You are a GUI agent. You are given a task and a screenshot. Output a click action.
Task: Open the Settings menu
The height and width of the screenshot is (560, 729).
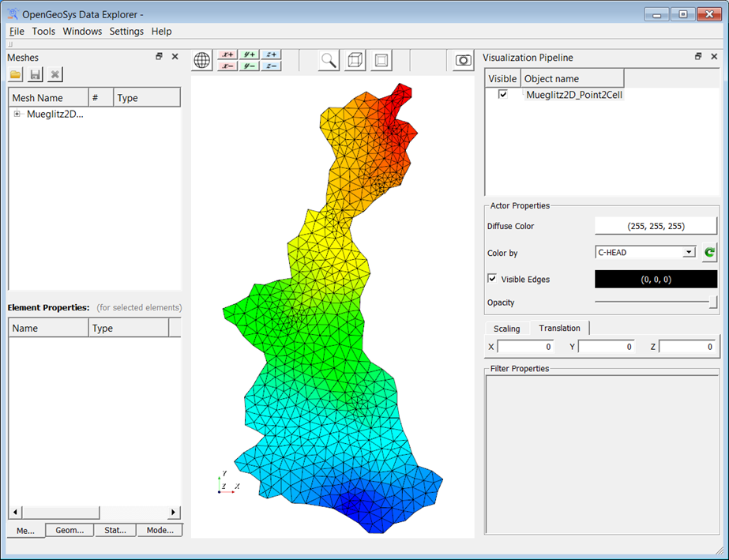coord(126,32)
